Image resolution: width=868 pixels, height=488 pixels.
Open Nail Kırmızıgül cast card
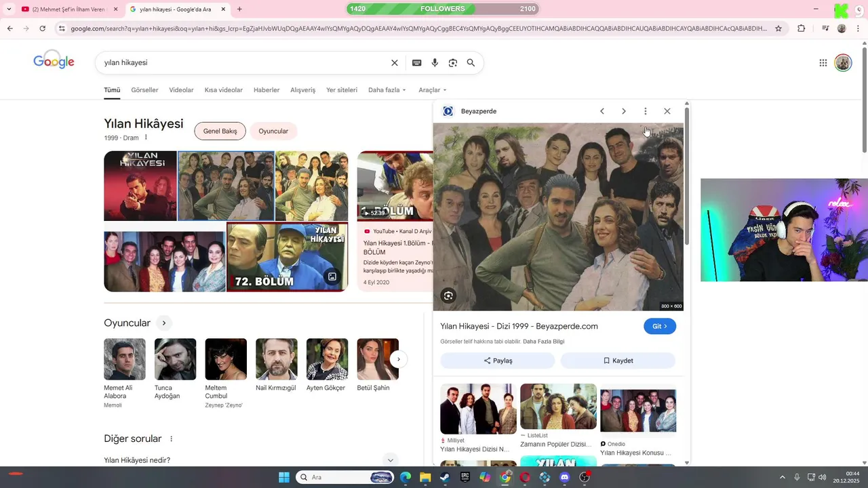click(x=277, y=365)
